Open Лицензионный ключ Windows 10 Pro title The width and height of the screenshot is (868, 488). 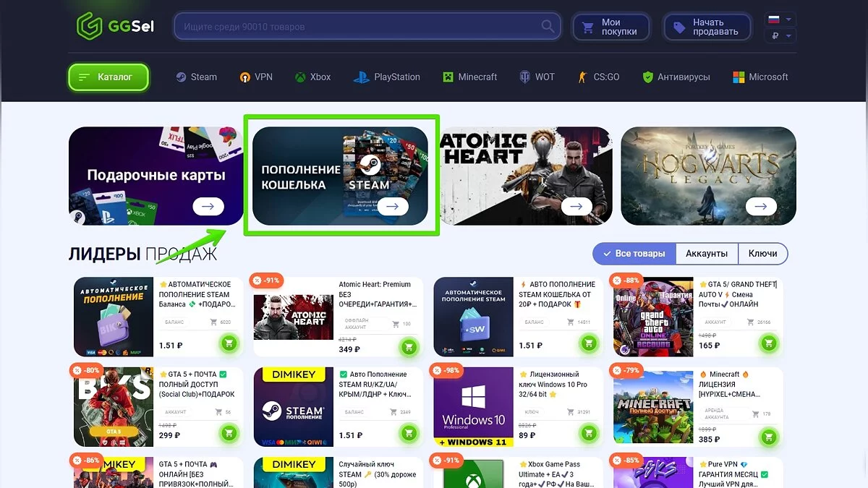[554, 385]
